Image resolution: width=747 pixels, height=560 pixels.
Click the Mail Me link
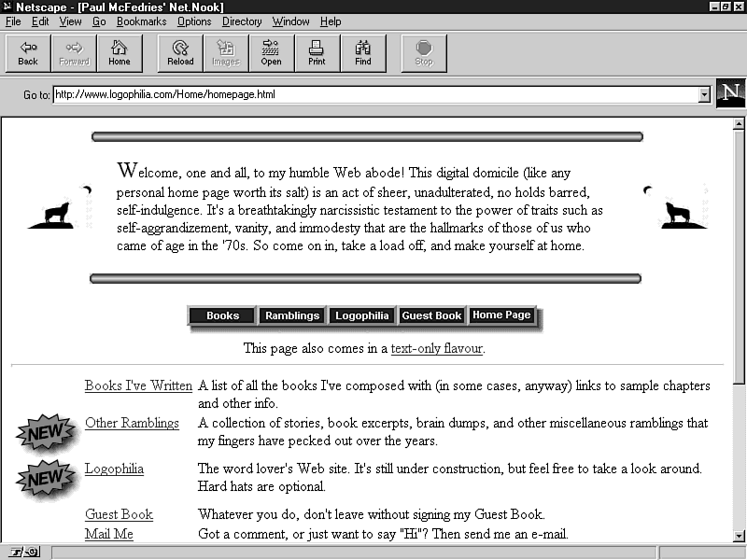[109, 534]
